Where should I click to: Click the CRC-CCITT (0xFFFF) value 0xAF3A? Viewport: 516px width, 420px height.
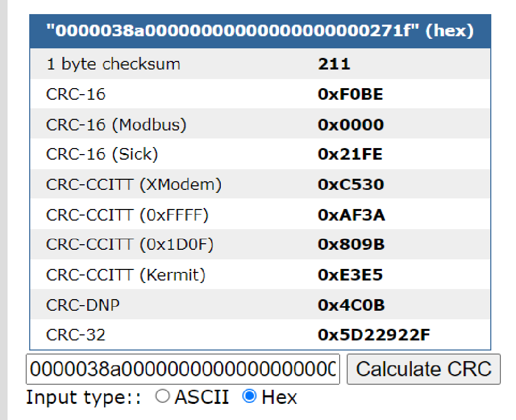pos(351,215)
